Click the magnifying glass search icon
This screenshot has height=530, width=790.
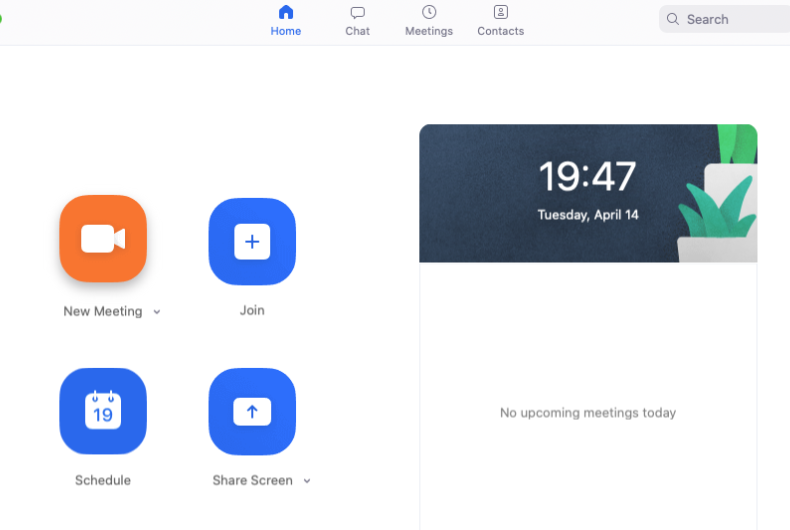(673, 19)
